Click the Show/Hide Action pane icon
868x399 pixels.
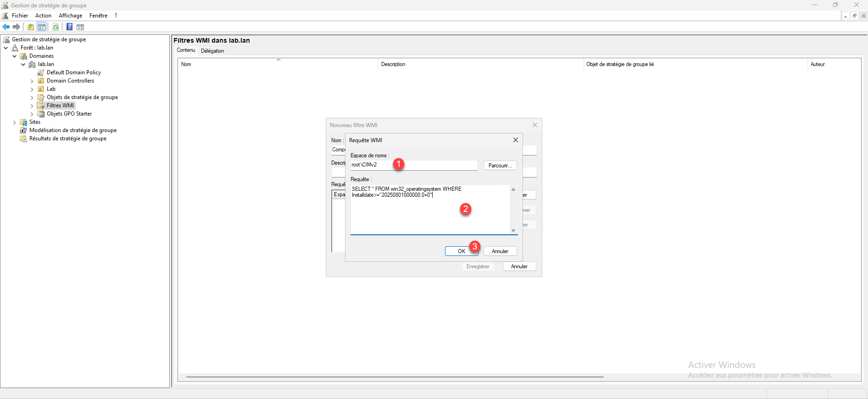(x=80, y=27)
